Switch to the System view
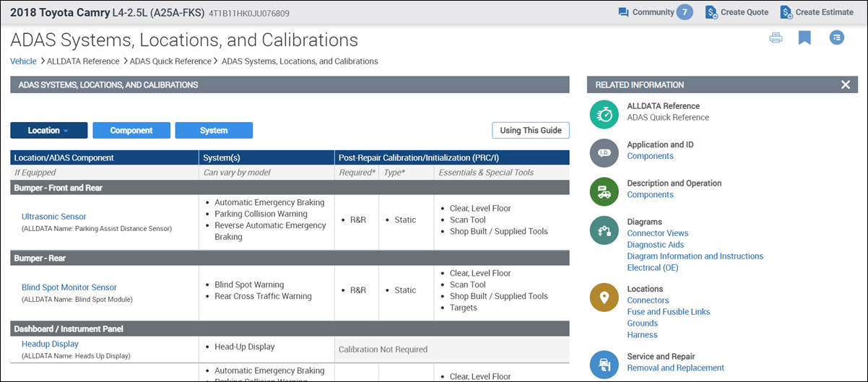Image resolution: width=868 pixels, height=382 pixels. pyautogui.click(x=214, y=131)
